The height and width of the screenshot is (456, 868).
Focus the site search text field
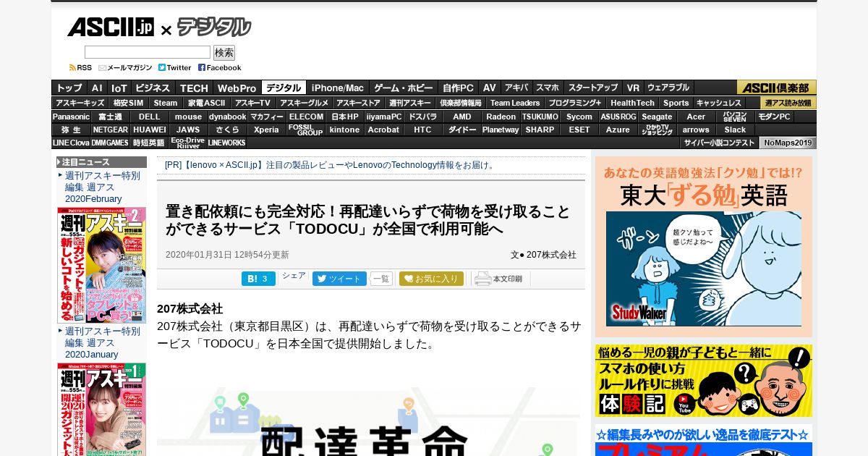[148, 52]
